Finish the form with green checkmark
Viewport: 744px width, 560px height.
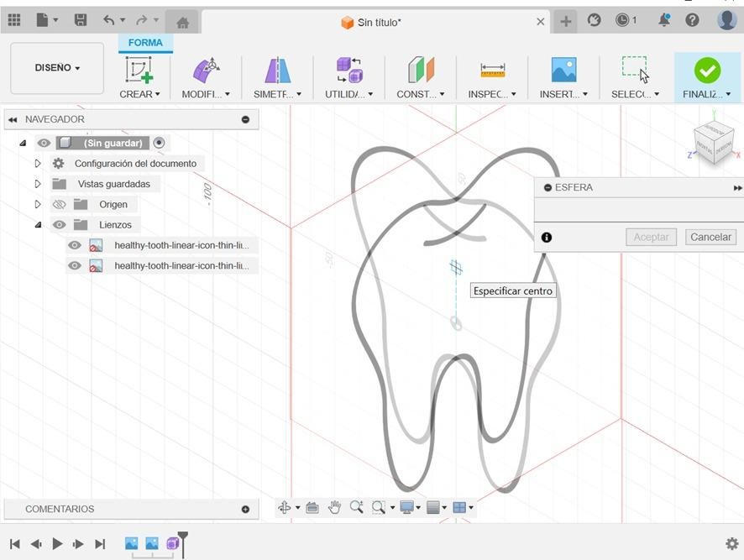(707, 71)
